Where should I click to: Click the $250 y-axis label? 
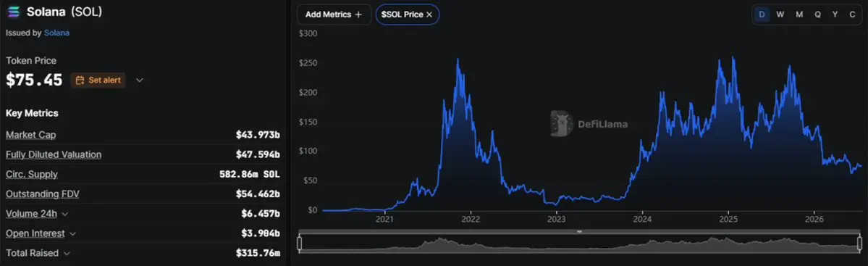(x=308, y=63)
